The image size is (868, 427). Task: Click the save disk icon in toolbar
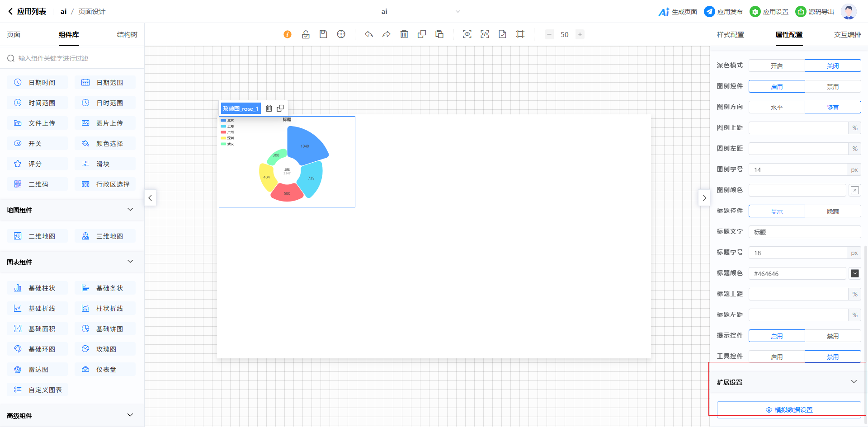(x=323, y=34)
